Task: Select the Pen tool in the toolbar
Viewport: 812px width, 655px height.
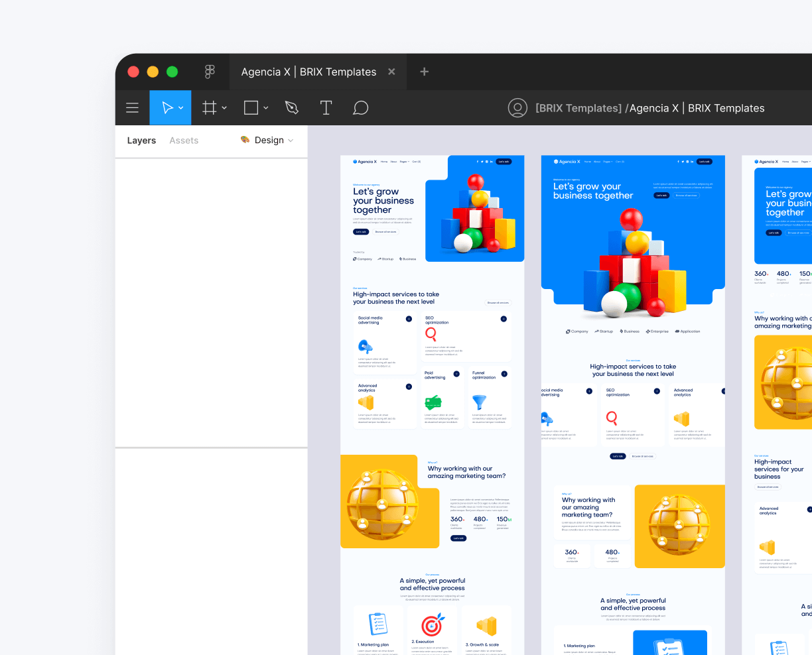Action: point(291,107)
